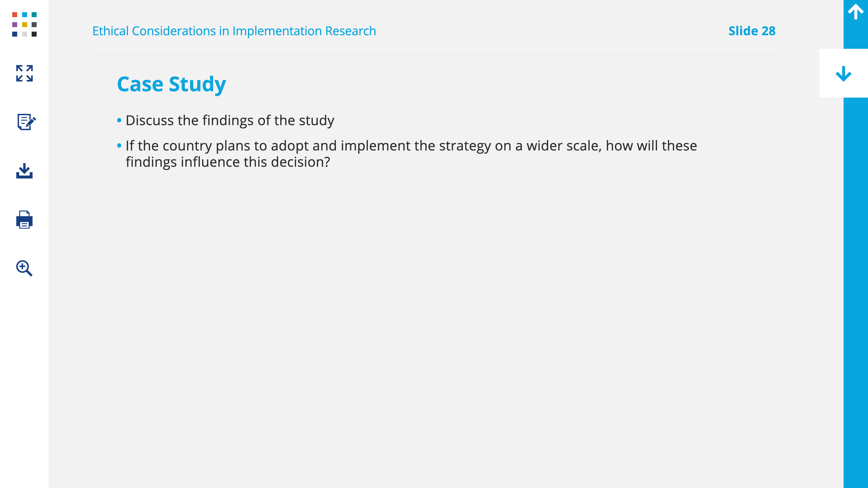Click the blue vertical navigation bar on the right
Image resolution: width=868 pixels, height=488 pixels.
point(856,292)
